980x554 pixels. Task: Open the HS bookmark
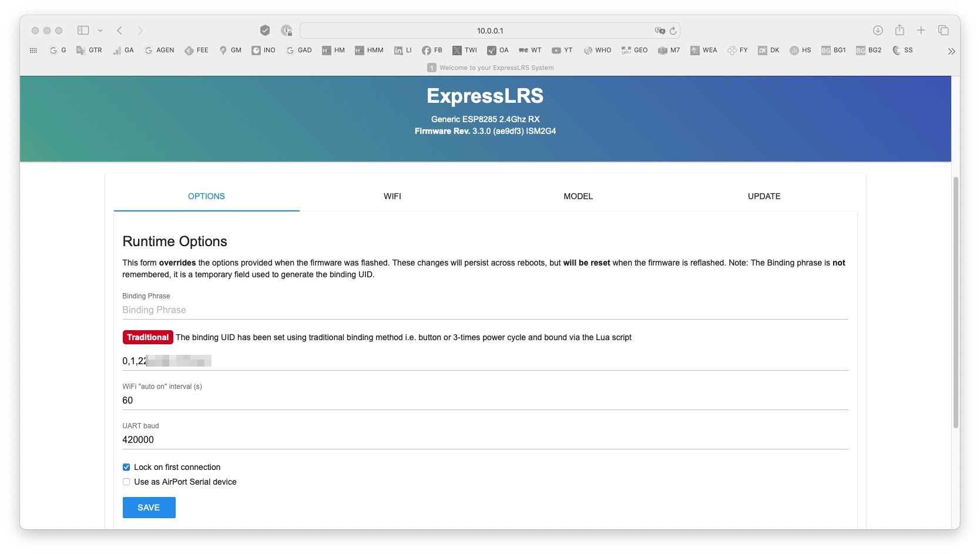pyautogui.click(x=800, y=51)
